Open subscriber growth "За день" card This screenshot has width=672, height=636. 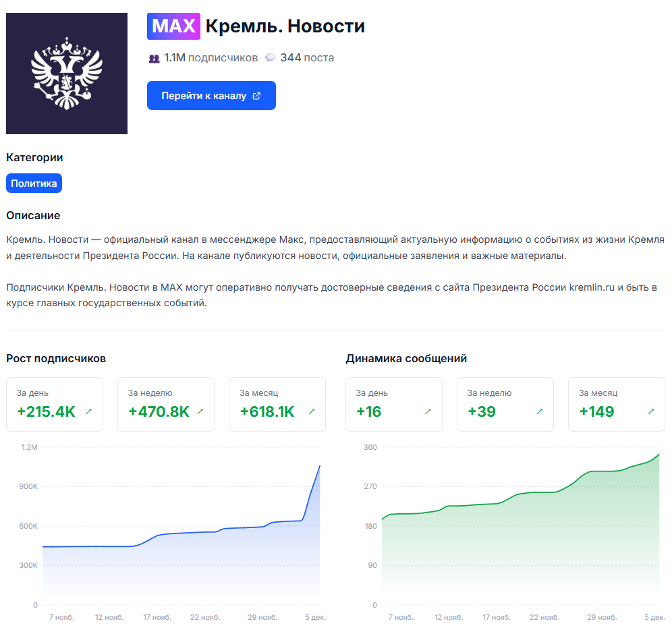click(x=55, y=404)
